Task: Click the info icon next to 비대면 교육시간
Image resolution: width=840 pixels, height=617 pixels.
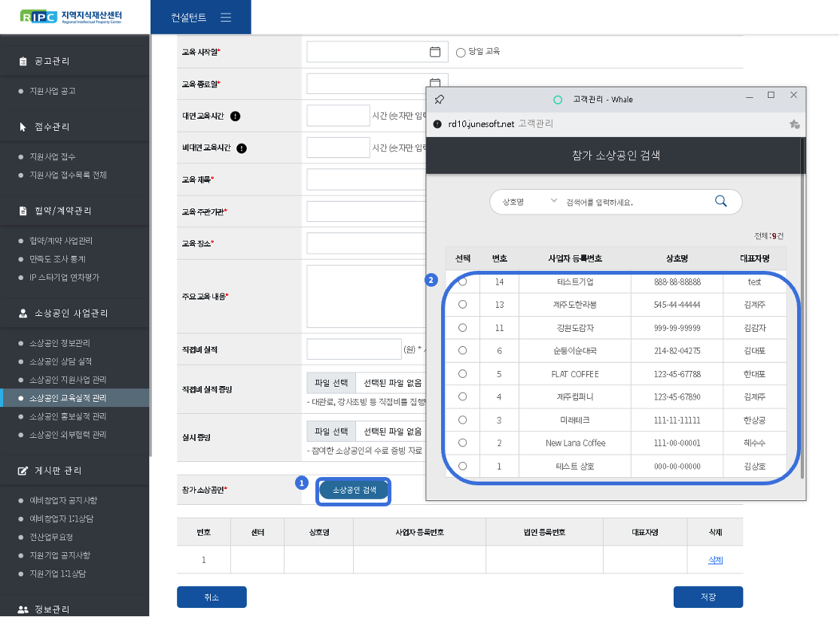Action: pyautogui.click(x=242, y=148)
